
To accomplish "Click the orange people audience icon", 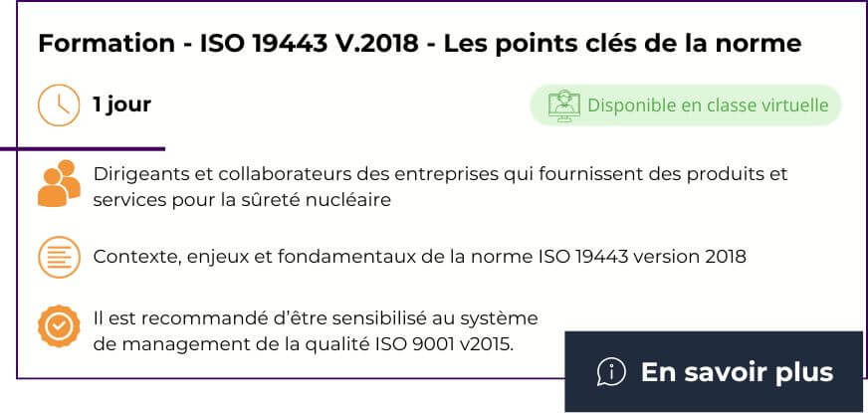I will [x=59, y=183].
